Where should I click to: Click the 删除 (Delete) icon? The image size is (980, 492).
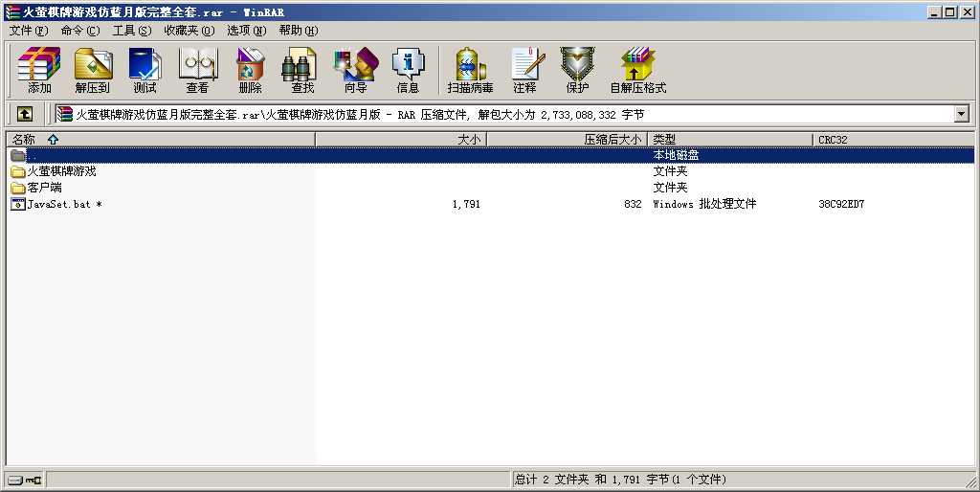(x=250, y=70)
